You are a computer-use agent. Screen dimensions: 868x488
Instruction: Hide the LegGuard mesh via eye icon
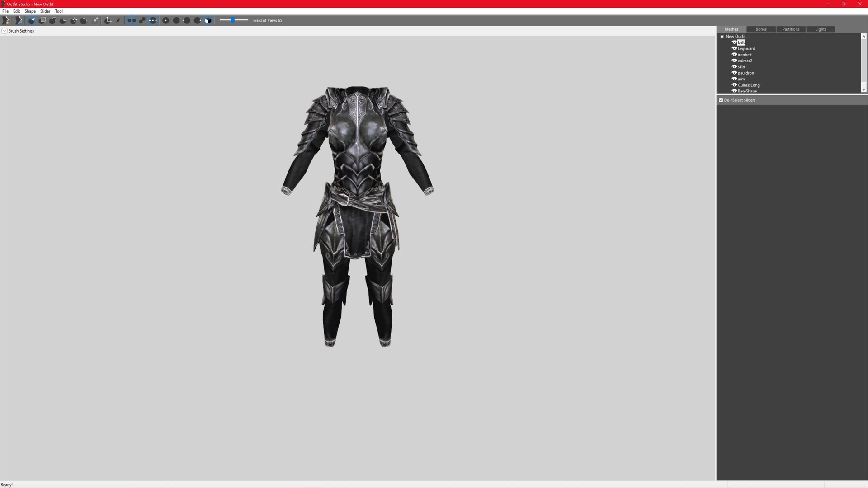734,49
